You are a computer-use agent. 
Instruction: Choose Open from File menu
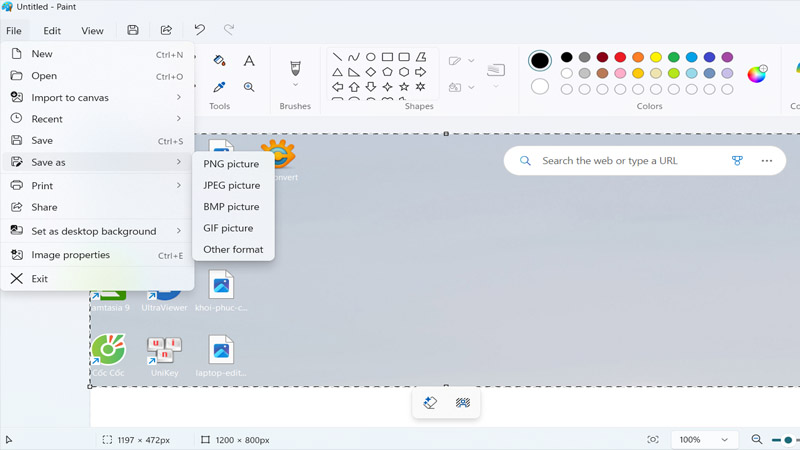pos(97,76)
